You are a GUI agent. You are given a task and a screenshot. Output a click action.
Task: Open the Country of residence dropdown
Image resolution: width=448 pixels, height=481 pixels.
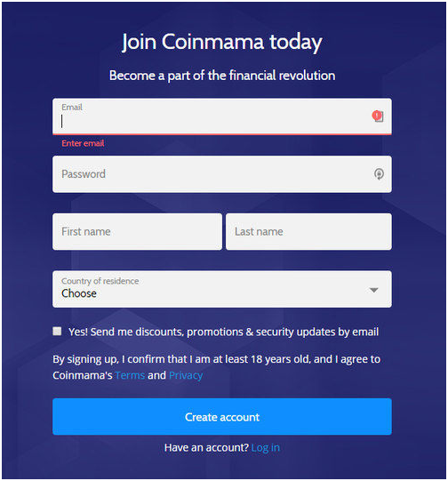(x=222, y=289)
